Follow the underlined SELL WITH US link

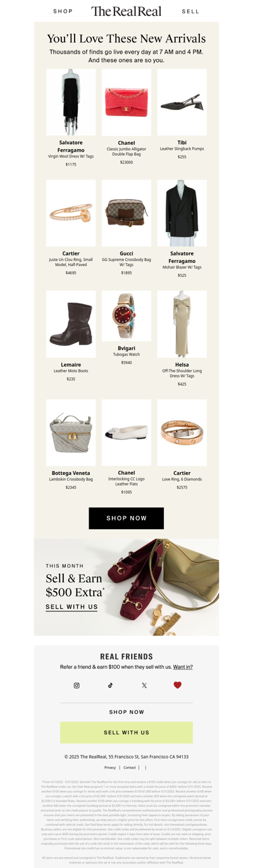click(x=71, y=607)
